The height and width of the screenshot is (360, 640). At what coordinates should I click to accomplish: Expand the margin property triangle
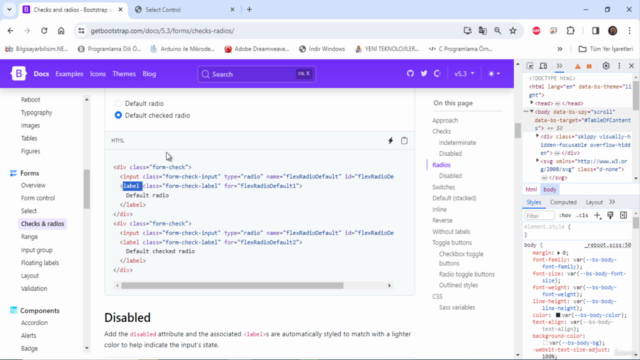coord(558,253)
